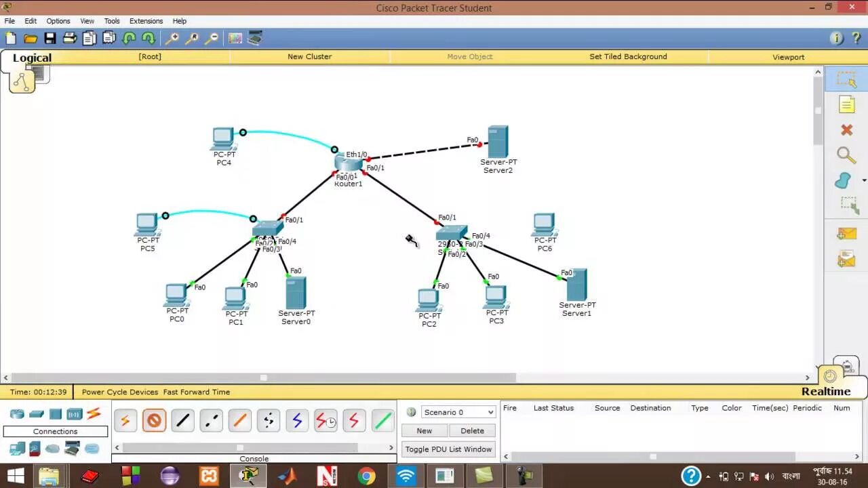The height and width of the screenshot is (488, 868).
Task: Click New Cluster in yellow bar
Action: [x=309, y=56]
